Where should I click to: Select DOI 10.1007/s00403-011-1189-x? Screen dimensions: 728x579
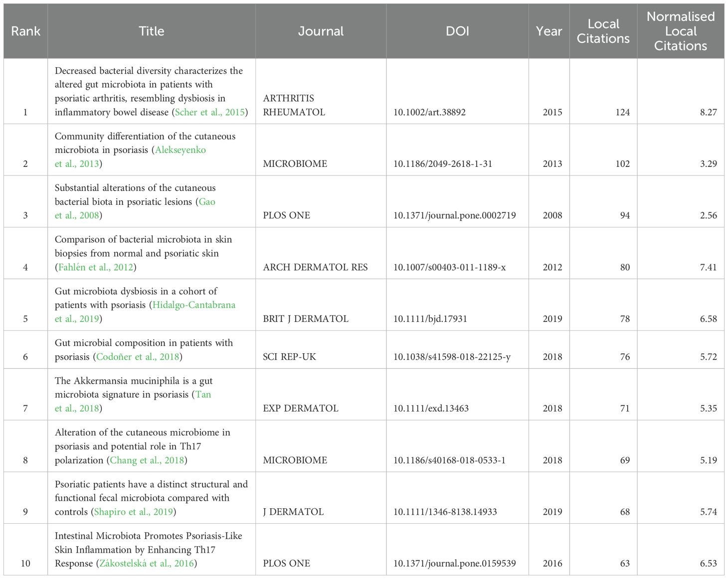(449, 268)
